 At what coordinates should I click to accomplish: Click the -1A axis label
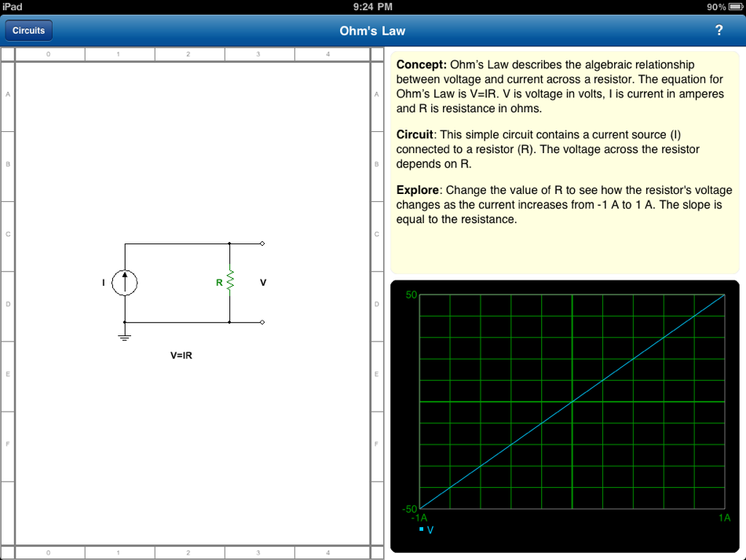pos(419,518)
